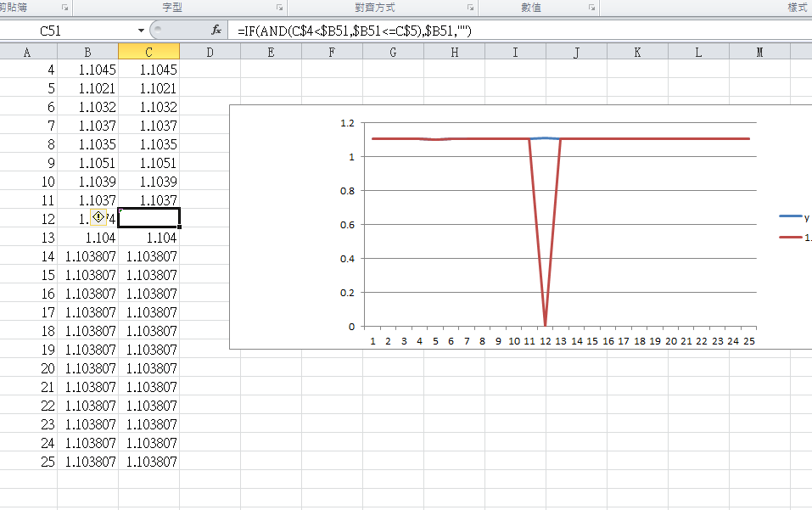Select column A cell containing 25

pos(29,462)
